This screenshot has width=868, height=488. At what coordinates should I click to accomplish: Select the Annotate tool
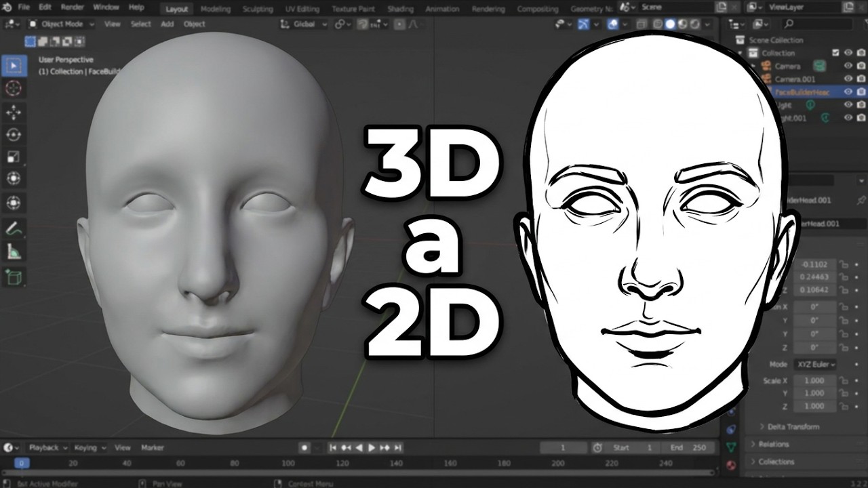point(14,229)
